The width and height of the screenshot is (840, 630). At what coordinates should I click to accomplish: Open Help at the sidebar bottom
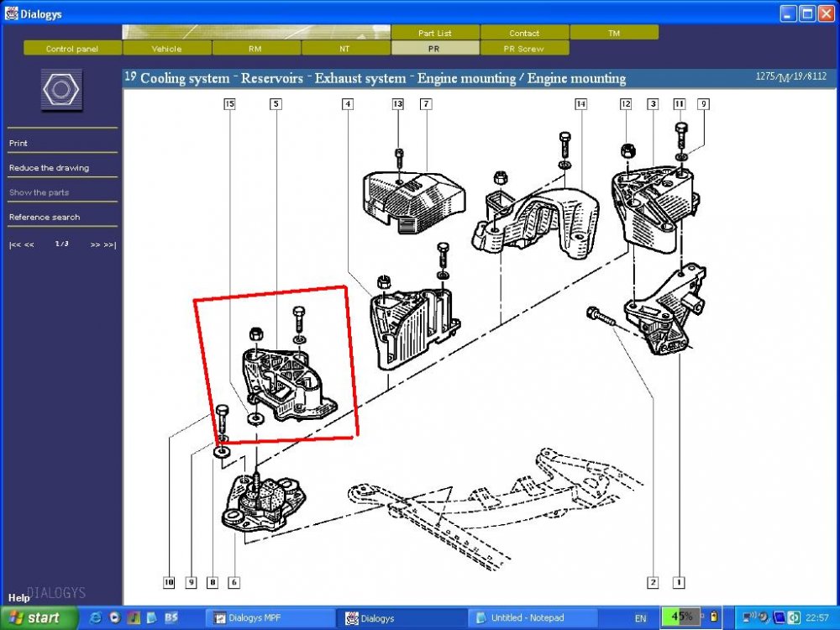18,597
